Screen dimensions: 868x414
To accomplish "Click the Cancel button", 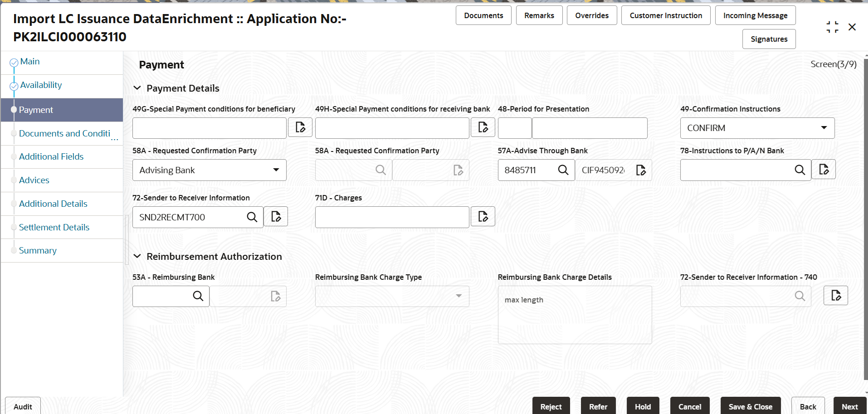I will [690, 406].
